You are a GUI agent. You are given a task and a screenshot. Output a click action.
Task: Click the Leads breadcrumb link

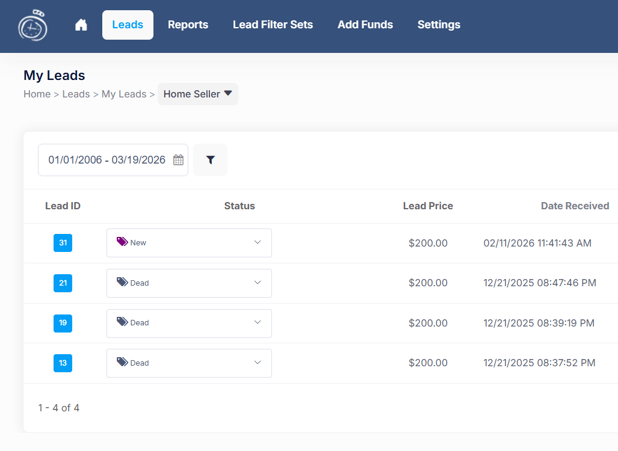[76, 94]
